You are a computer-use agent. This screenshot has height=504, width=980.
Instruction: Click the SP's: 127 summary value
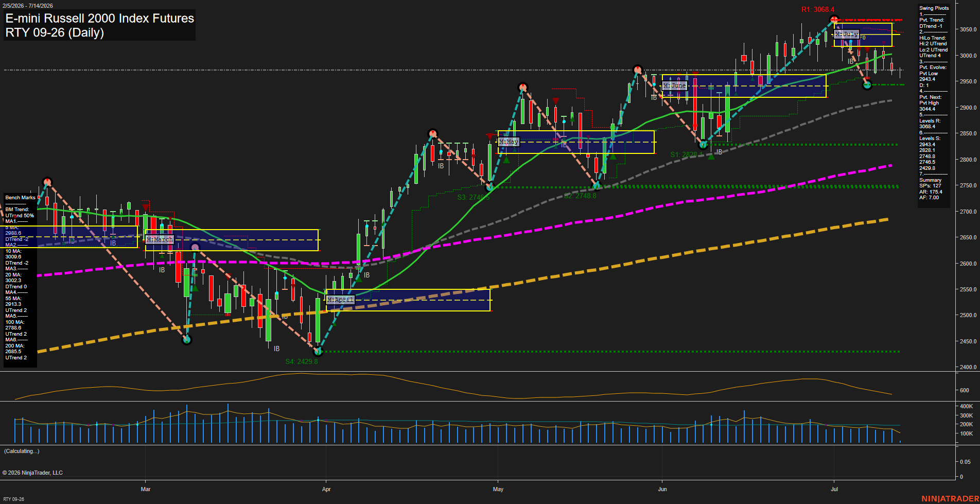[x=930, y=186]
